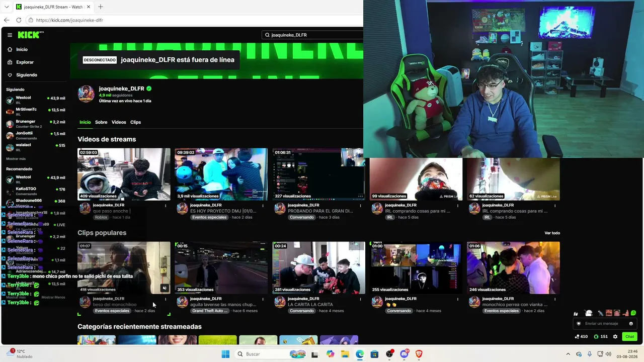Play the clip with 255 visualizaciones
644x362 pixels.
[416, 267]
